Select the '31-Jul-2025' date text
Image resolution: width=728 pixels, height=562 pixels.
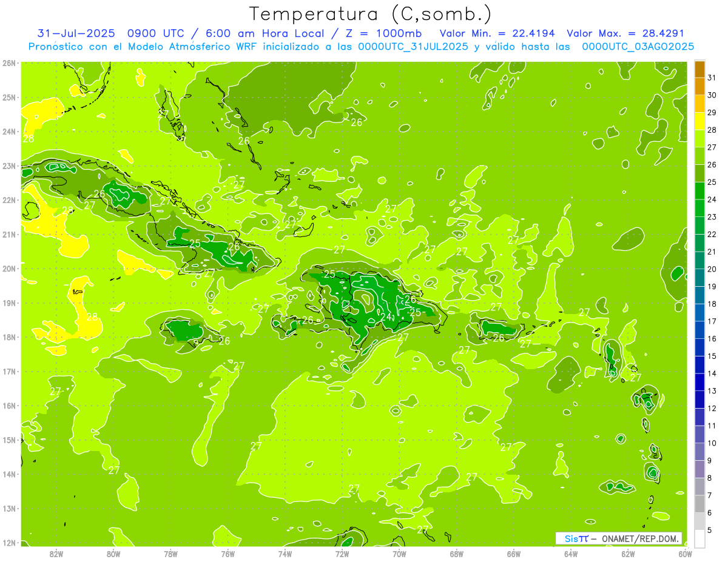pos(76,33)
